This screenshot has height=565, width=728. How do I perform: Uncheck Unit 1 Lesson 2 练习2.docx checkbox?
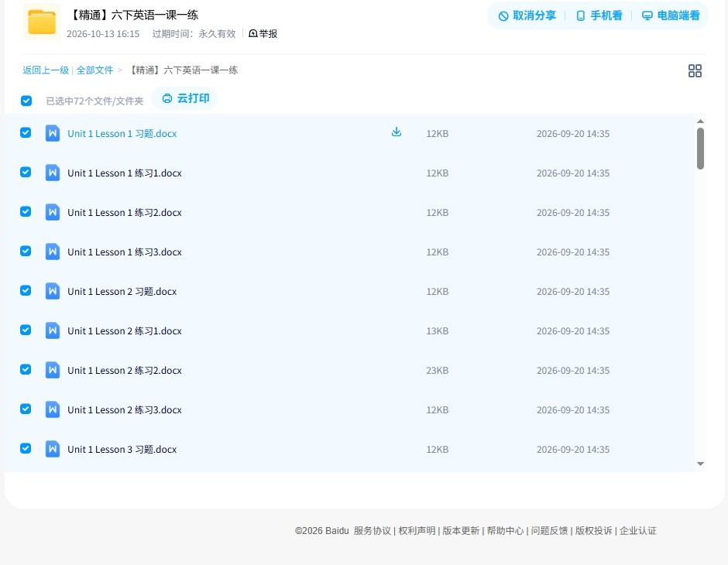pyautogui.click(x=26, y=369)
